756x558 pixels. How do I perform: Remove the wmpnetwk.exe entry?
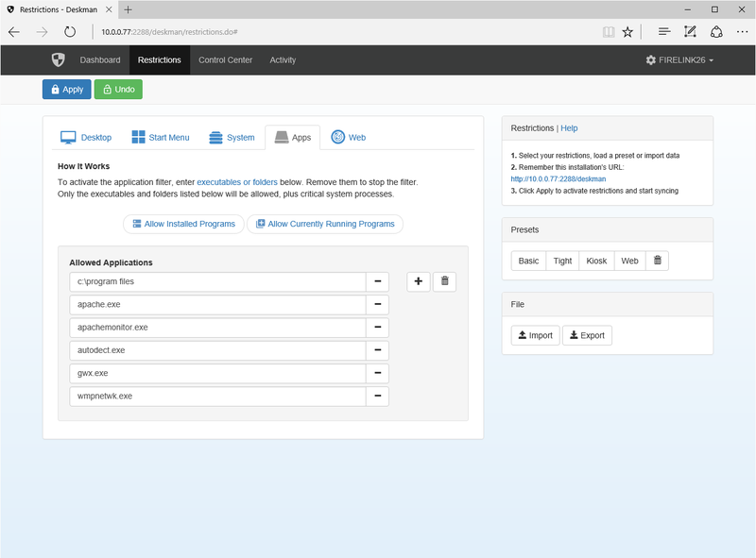pyautogui.click(x=377, y=397)
